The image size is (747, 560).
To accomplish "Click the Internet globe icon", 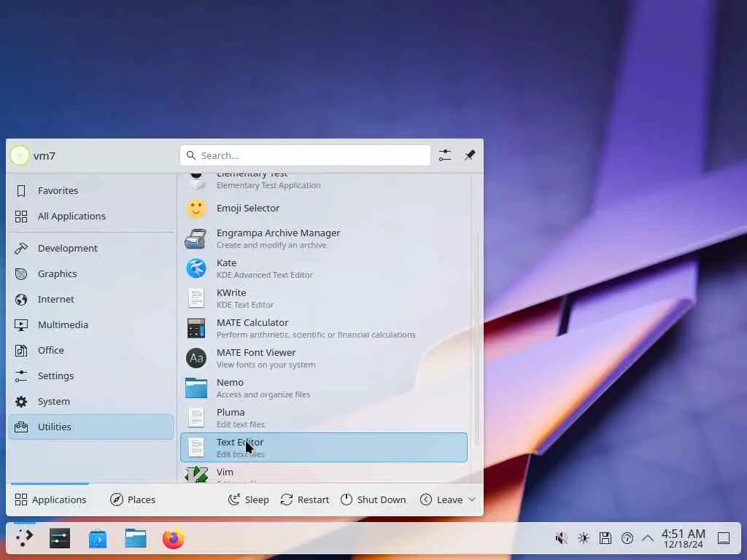I will pos(21,299).
